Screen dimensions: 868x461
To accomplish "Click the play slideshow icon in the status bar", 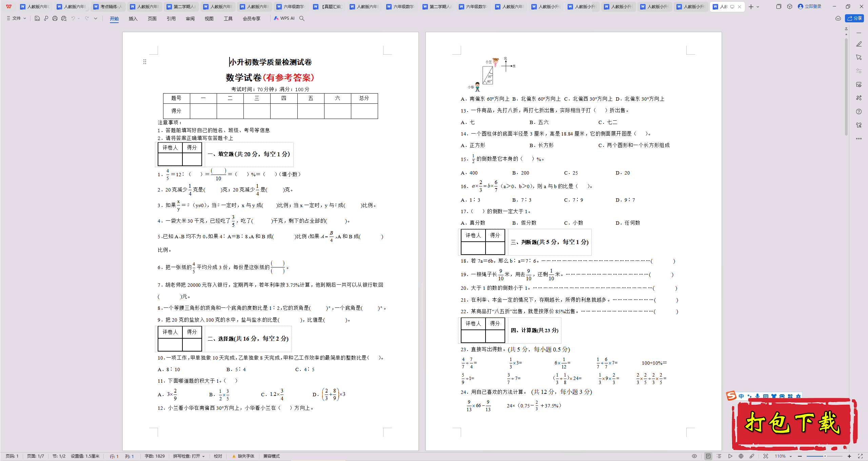I will pyautogui.click(x=730, y=456).
